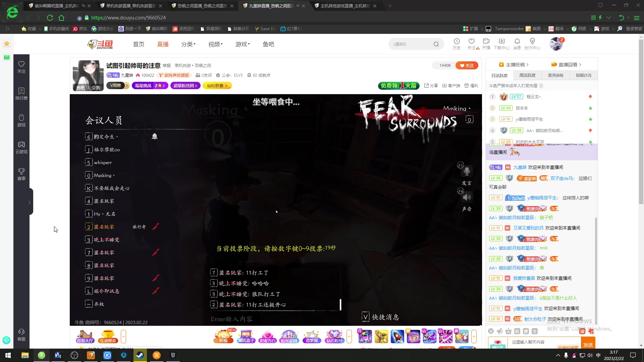This screenshot has height=362, width=644.
Task: Click streamer avatar thumbnail on stream page
Action: (88, 74)
